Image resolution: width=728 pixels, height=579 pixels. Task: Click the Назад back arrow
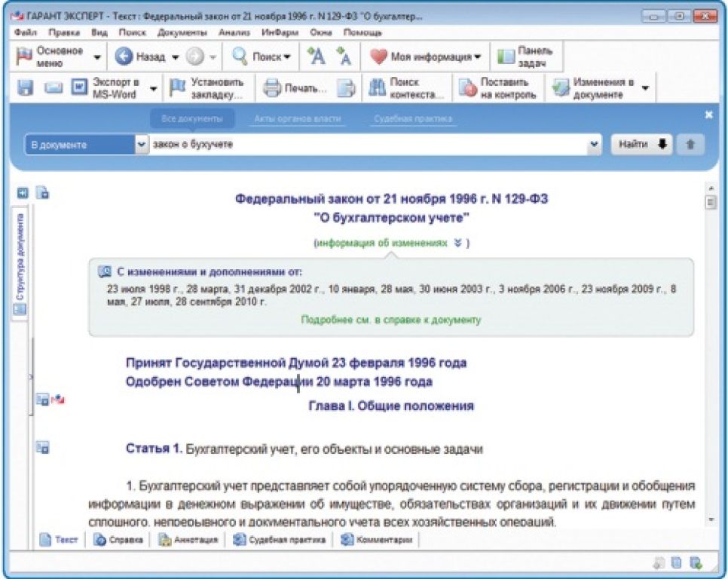124,57
